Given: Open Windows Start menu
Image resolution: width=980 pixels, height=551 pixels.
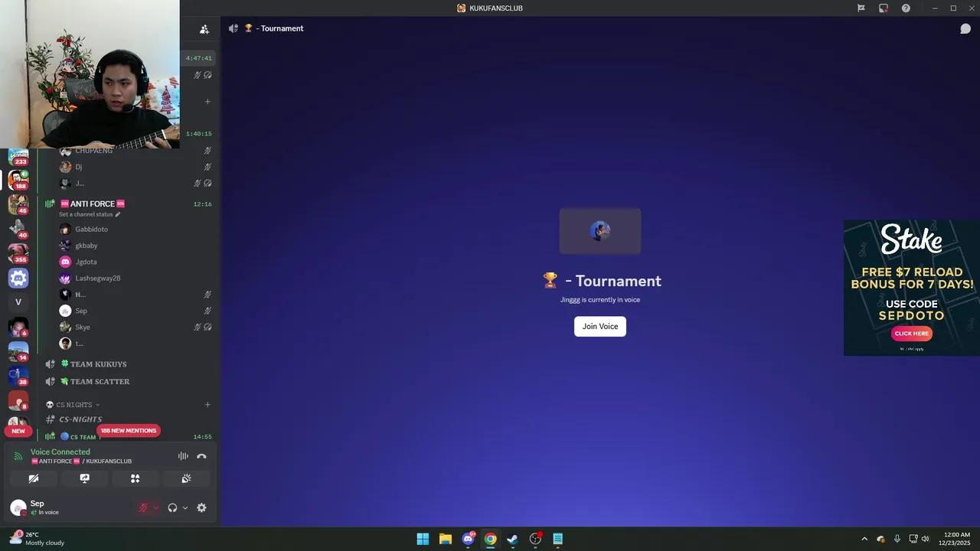Looking at the screenshot, I should [x=423, y=539].
